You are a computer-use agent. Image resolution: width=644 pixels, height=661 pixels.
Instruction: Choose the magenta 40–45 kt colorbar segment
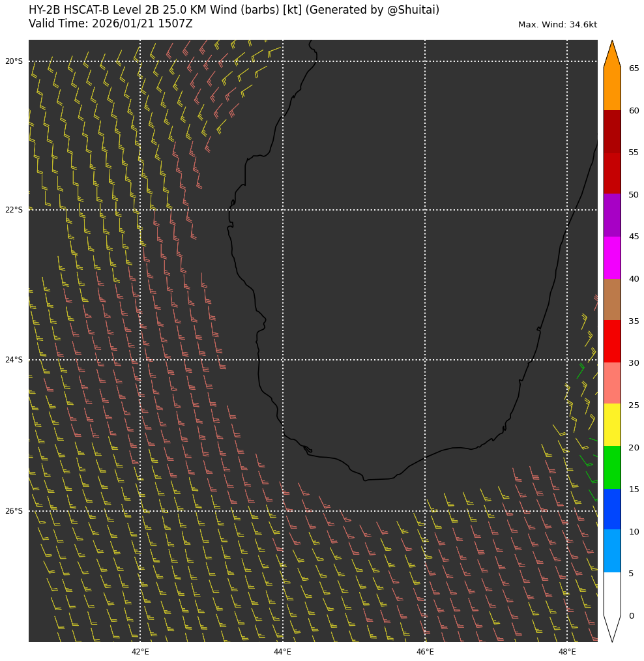[x=611, y=257]
